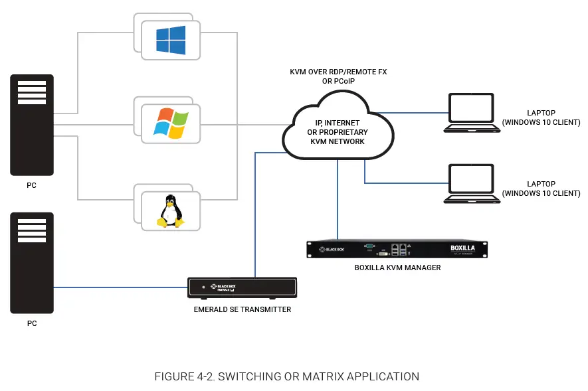Viewport: 588px width, 391px height.
Task: Select the bottom PC tower
Action: [x=31, y=262]
